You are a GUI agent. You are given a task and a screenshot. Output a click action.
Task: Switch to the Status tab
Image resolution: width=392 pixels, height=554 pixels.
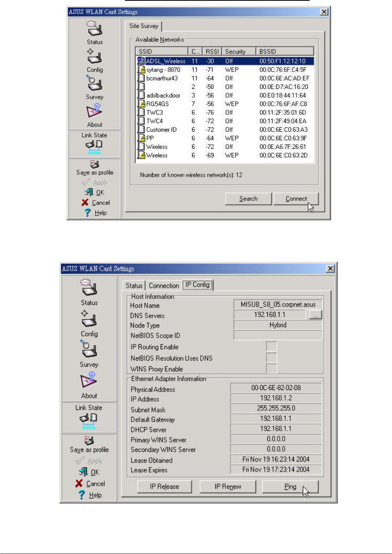point(134,286)
